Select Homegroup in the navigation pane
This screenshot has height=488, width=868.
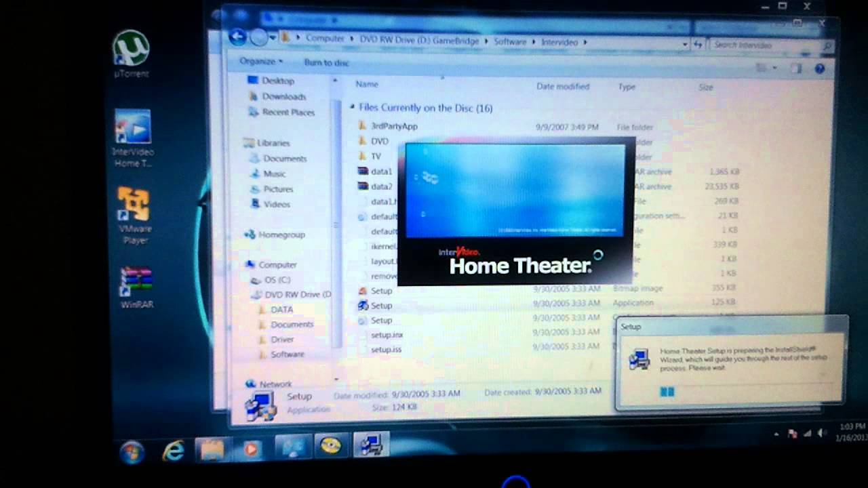[275, 235]
